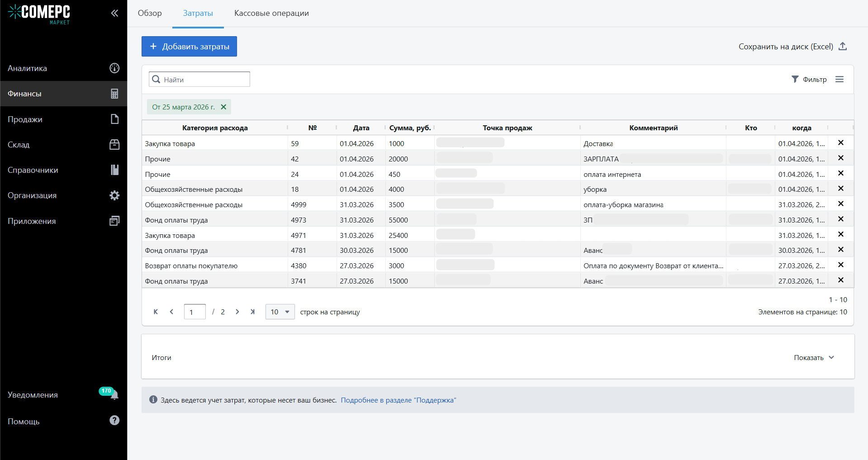Image resolution: width=868 pixels, height=460 pixels.
Task: Sort by Сумма, руб. column header
Action: pyautogui.click(x=409, y=128)
